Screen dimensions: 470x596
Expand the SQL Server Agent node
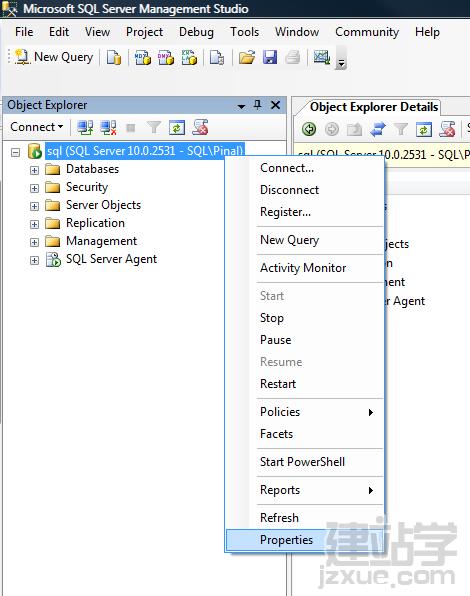coord(34,260)
